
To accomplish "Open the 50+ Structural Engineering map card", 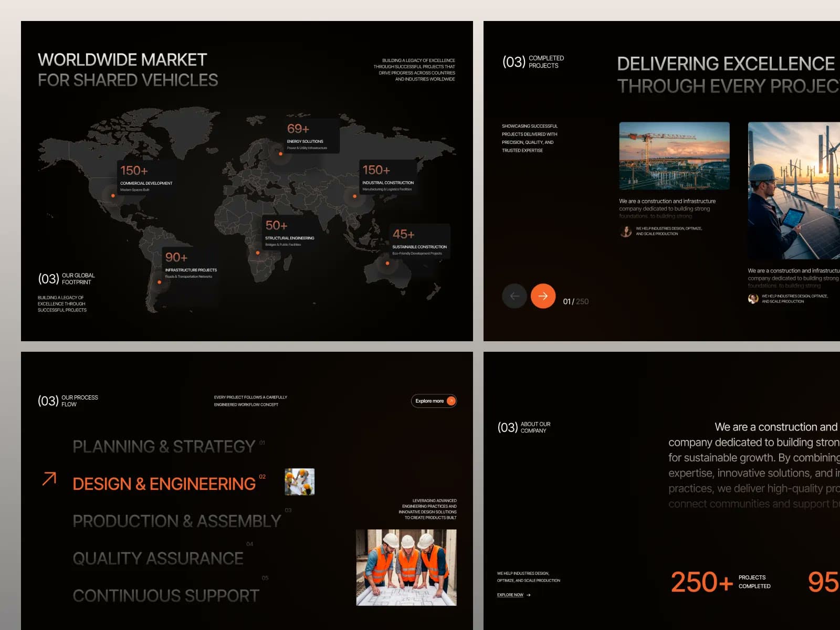I will 290,233.
